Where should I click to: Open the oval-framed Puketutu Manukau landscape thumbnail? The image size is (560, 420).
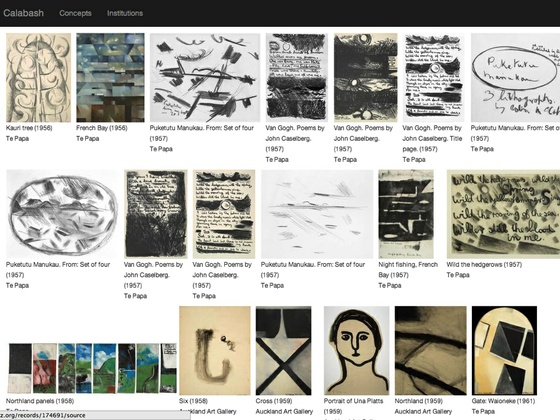(62, 214)
